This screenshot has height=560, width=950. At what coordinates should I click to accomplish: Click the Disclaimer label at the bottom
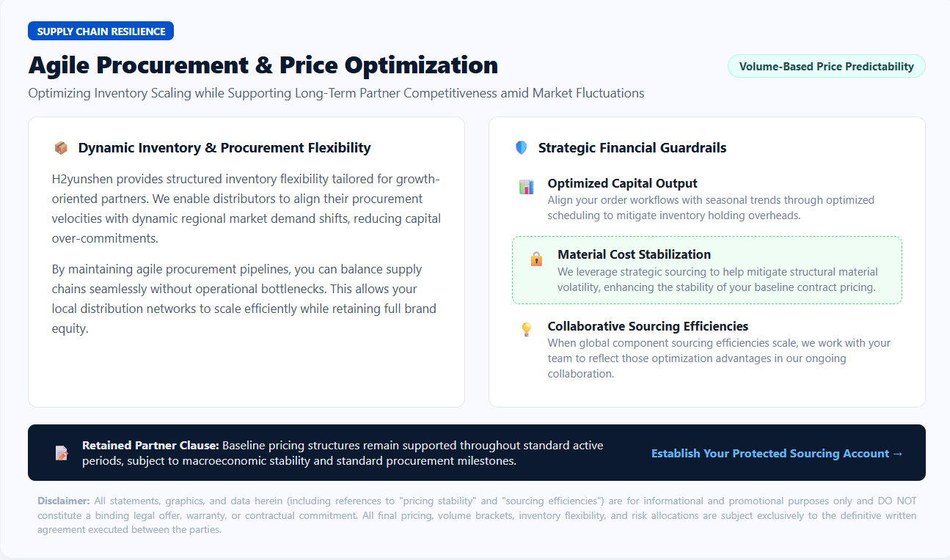(x=64, y=501)
